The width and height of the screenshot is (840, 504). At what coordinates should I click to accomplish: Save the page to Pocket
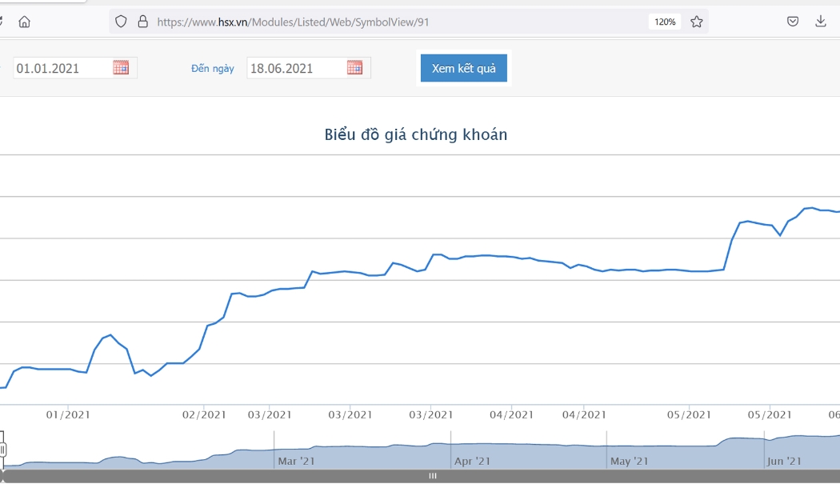793,22
